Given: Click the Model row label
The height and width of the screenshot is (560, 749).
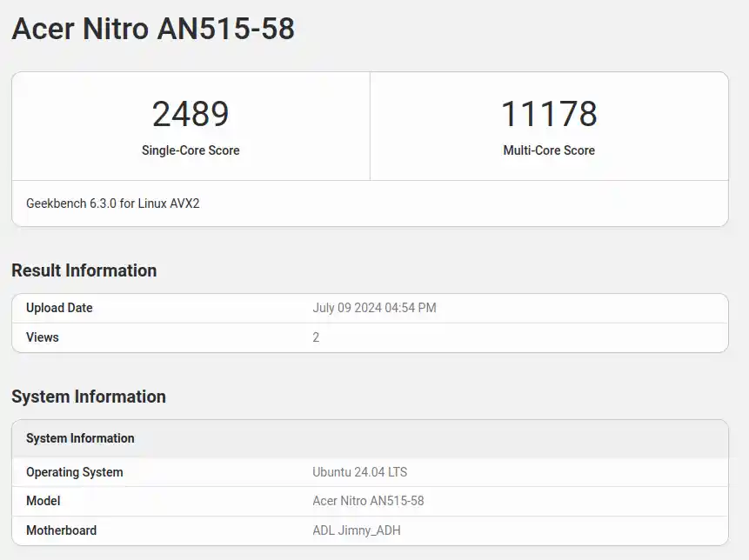Looking at the screenshot, I should (43, 501).
